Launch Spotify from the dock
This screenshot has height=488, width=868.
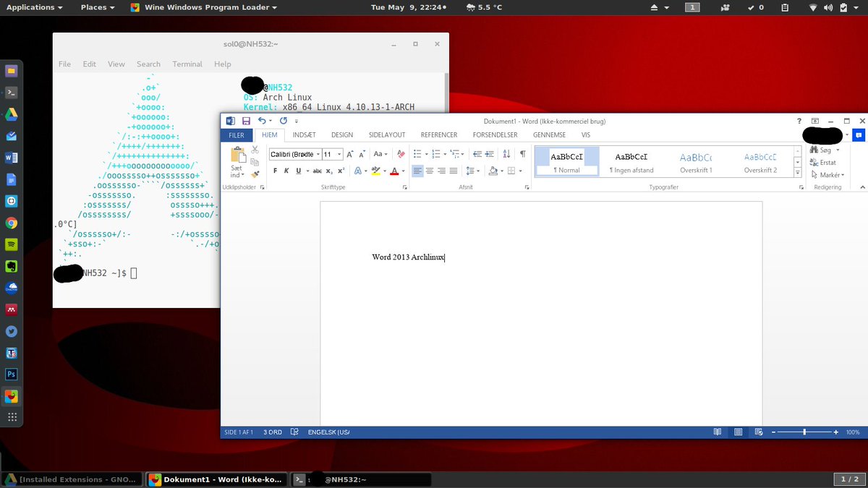pos(12,244)
